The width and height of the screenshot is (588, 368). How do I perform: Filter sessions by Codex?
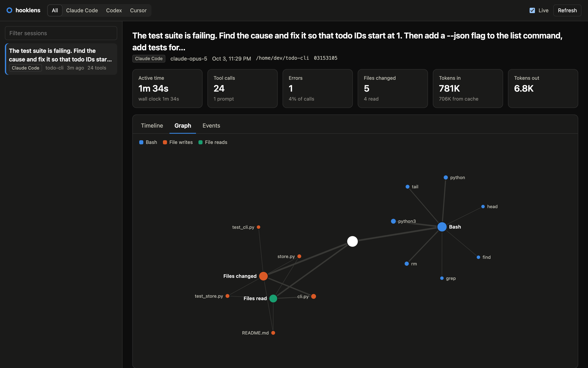click(114, 10)
